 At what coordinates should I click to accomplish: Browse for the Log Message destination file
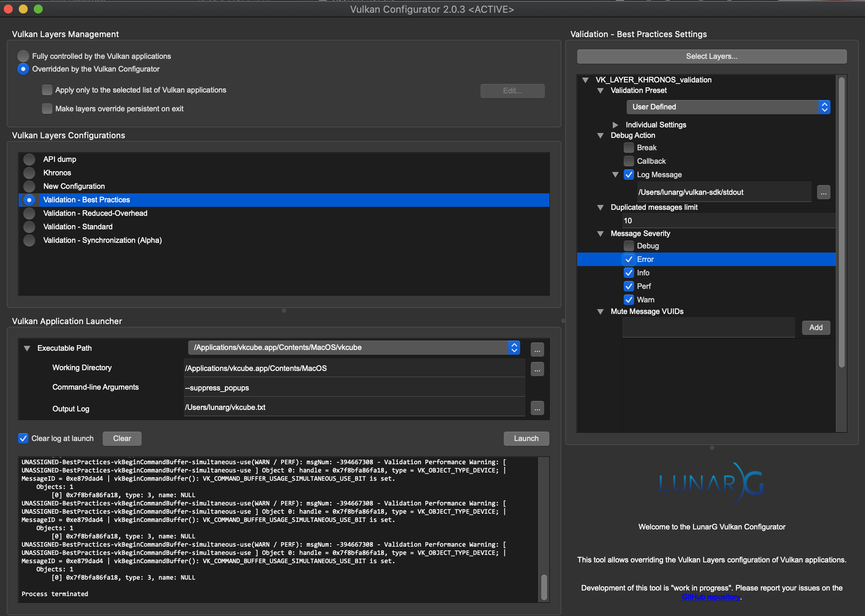tap(823, 192)
